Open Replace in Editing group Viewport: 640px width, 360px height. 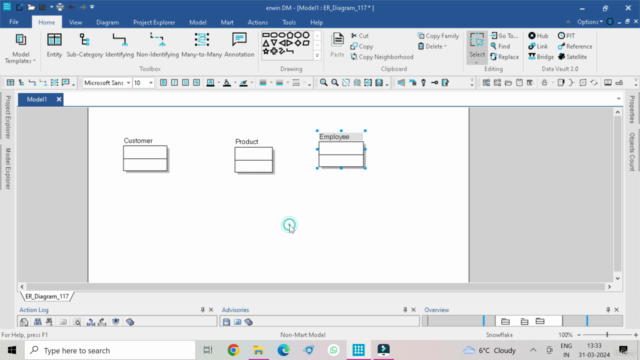[504, 57]
